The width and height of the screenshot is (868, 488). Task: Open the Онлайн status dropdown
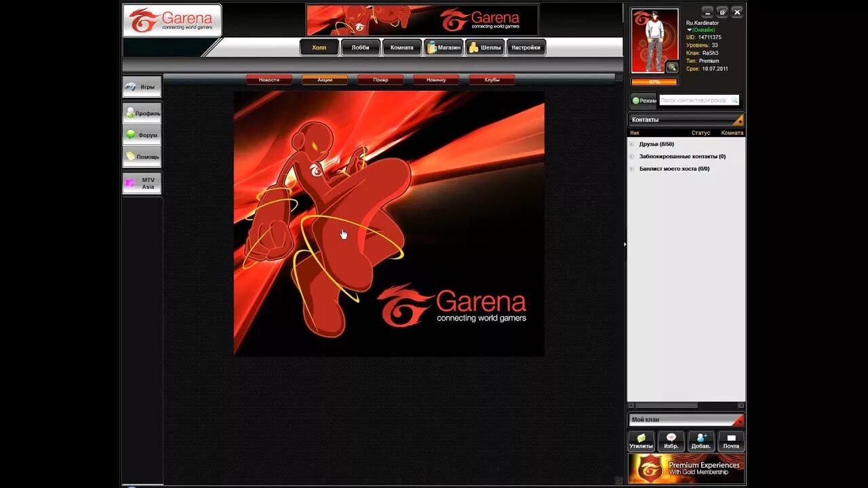point(701,30)
